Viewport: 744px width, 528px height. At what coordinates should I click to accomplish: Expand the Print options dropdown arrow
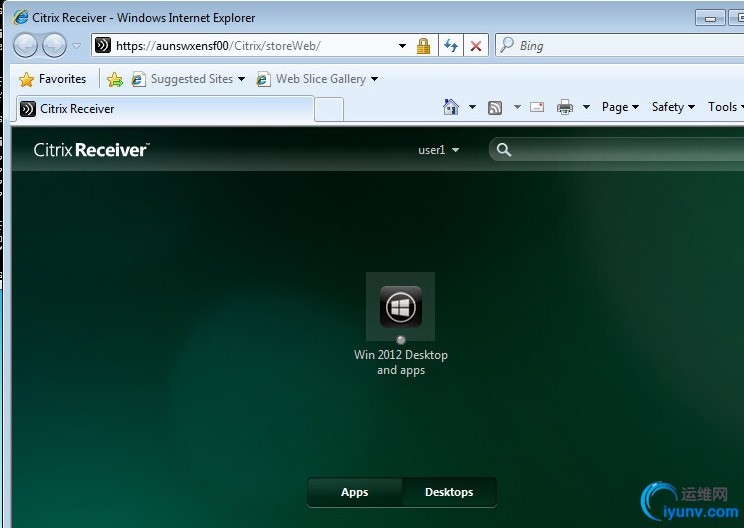point(586,107)
